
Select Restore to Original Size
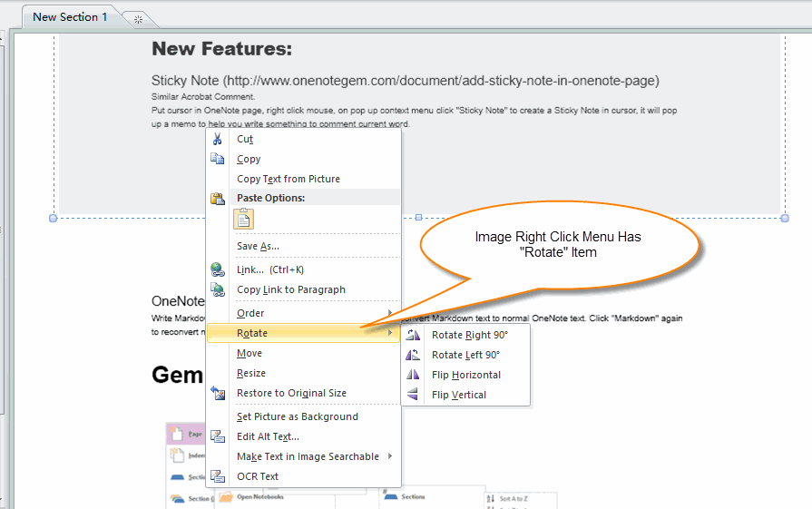click(x=304, y=393)
